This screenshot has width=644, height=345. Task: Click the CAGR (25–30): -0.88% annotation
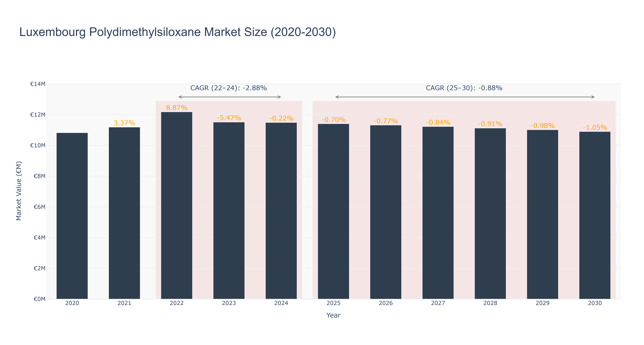(x=464, y=88)
